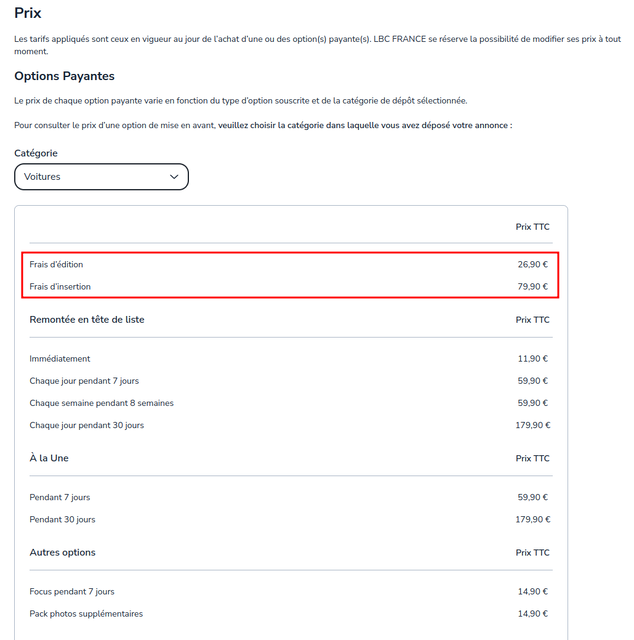This screenshot has height=640, width=634.
Task: Select Chaque semaine pendant 8 semaines row
Action: [291, 403]
